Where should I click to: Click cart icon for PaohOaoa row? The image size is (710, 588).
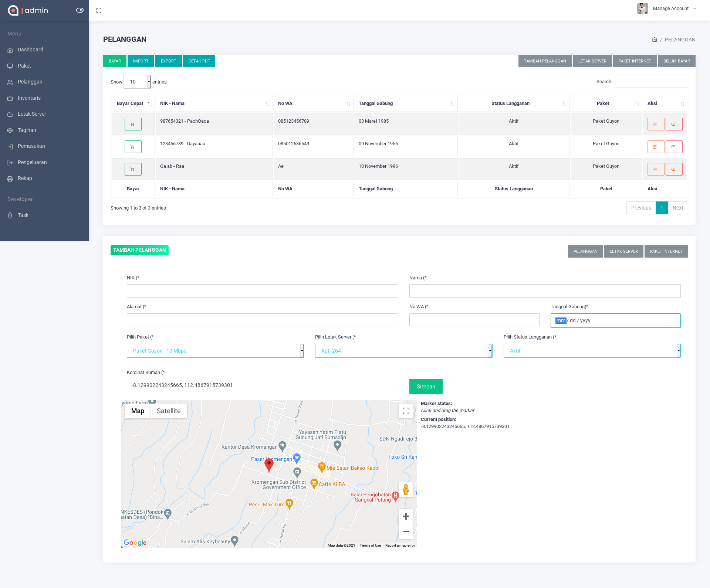coord(133,124)
